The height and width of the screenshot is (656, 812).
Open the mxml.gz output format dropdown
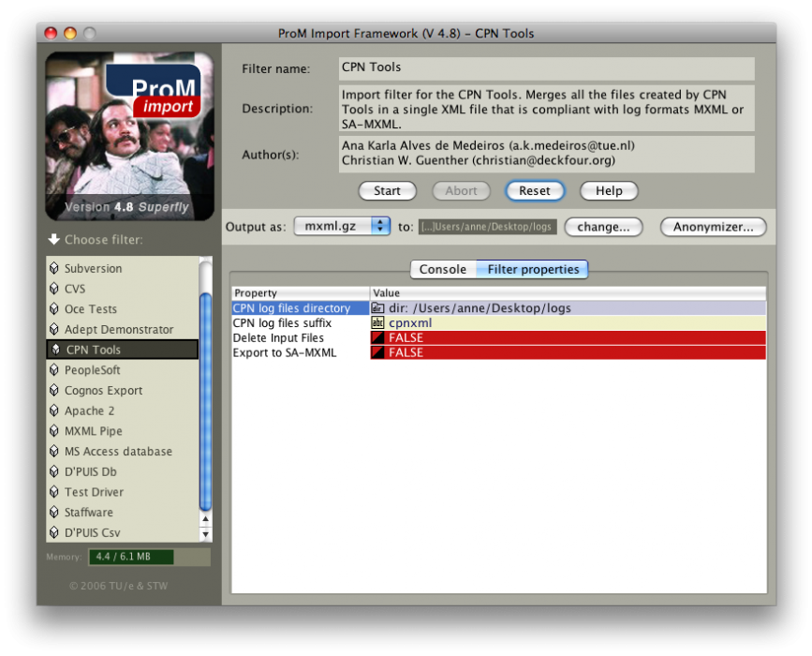coord(342,227)
